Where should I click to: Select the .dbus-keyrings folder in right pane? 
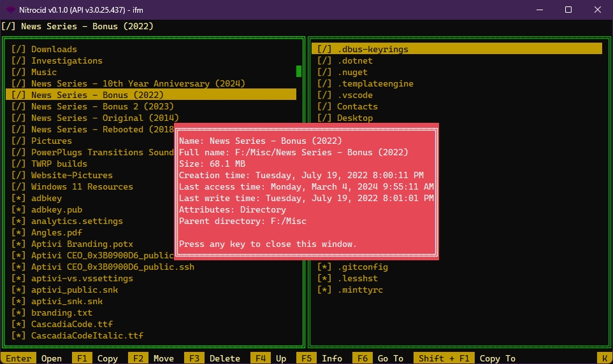coord(372,49)
